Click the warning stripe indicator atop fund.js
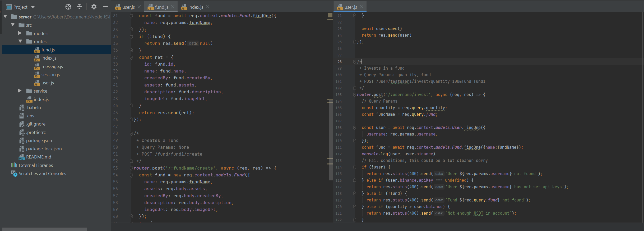The image size is (644, 231). tap(330, 15)
